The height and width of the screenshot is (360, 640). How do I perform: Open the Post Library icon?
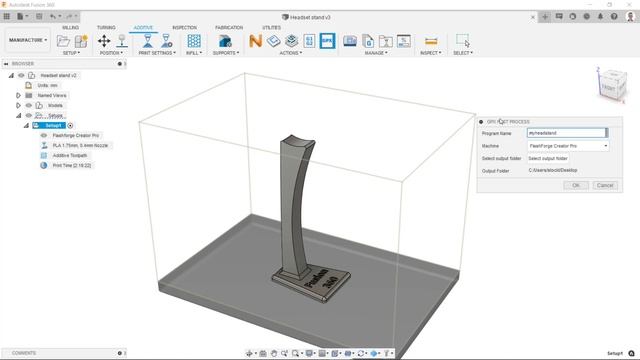(368, 41)
